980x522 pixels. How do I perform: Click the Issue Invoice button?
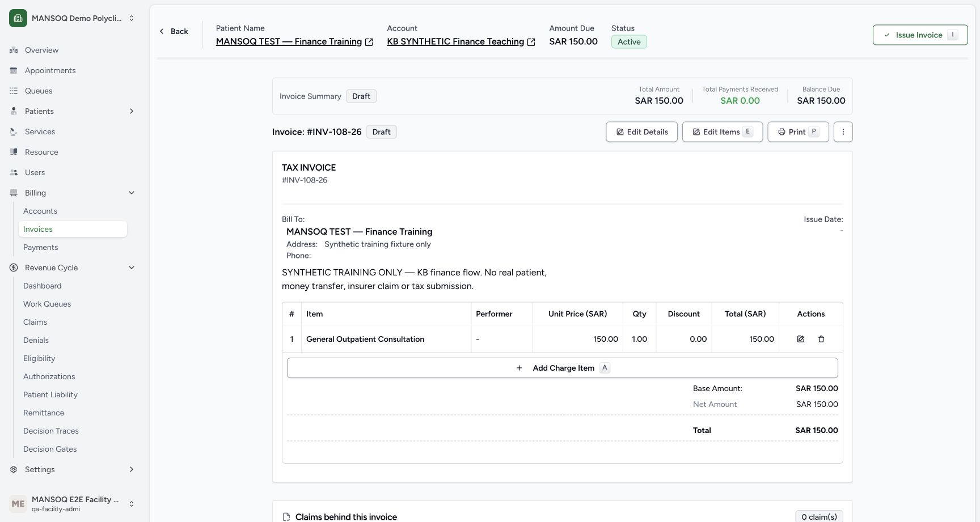pyautogui.click(x=920, y=35)
